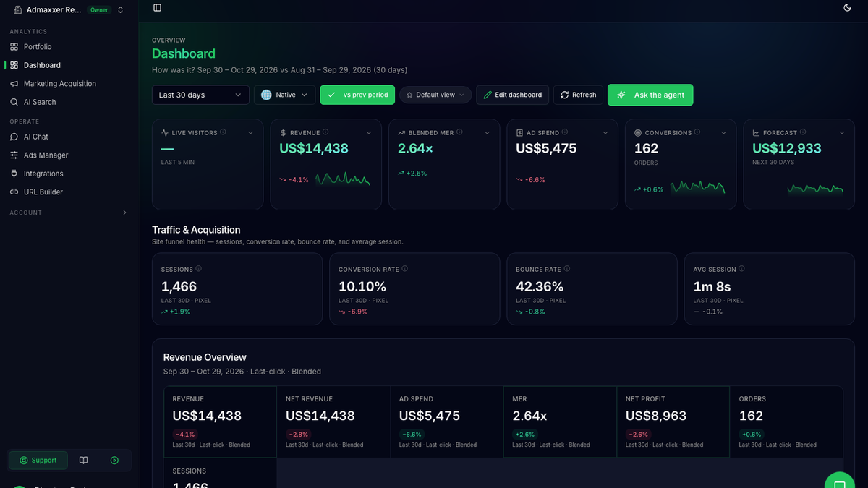Expand the Revenue card chevron

(368, 133)
